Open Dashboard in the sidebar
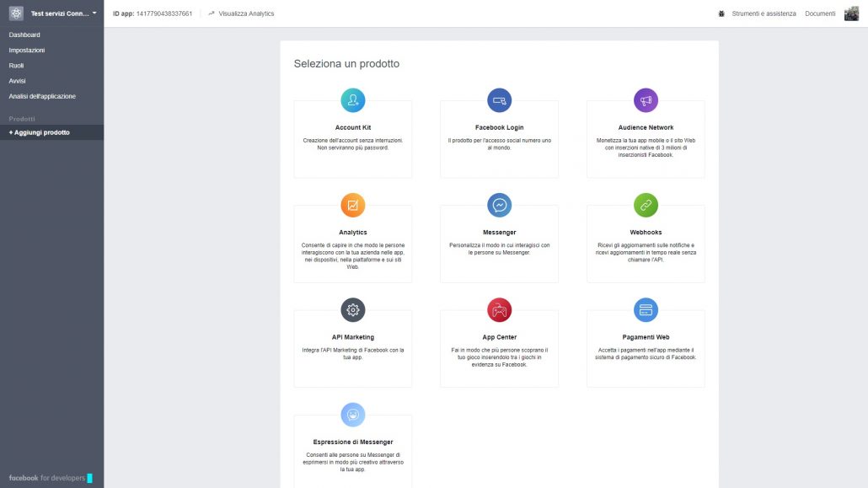This screenshot has height=488, width=868. 24,35
